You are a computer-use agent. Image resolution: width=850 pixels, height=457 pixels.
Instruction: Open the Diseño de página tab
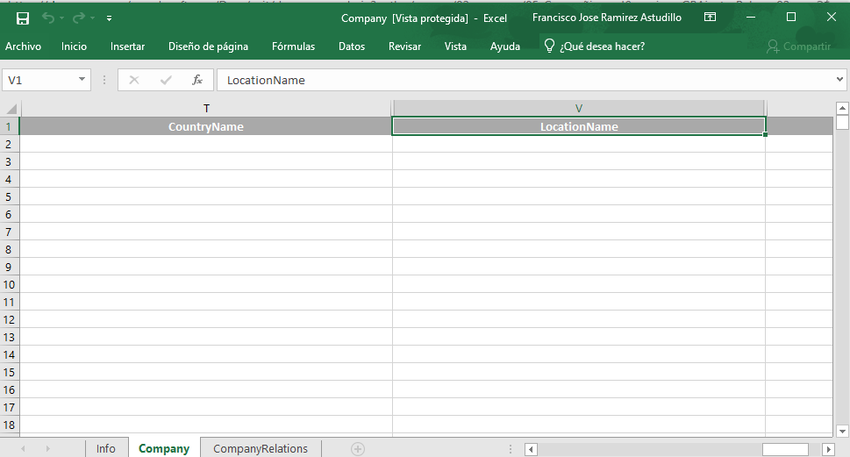(x=208, y=46)
